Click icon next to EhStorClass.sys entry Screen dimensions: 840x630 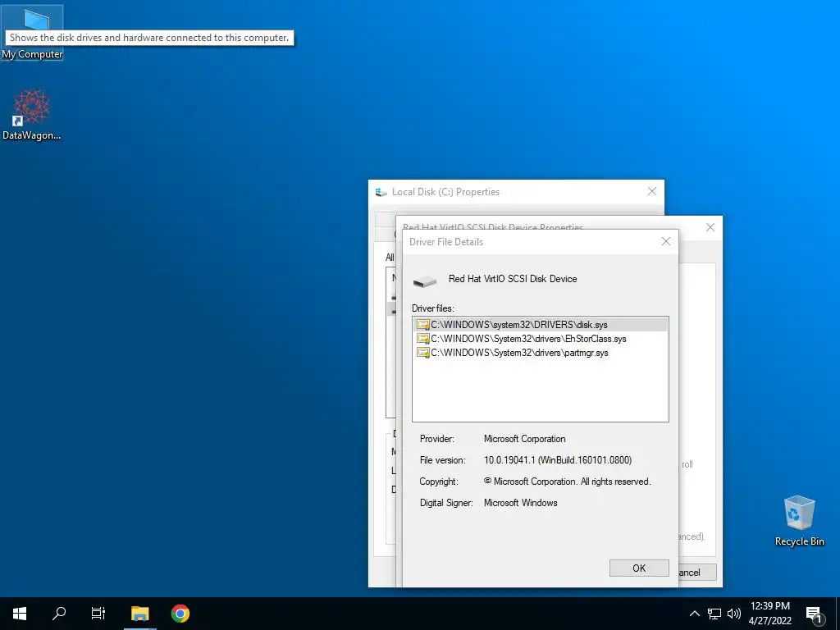(422, 339)
